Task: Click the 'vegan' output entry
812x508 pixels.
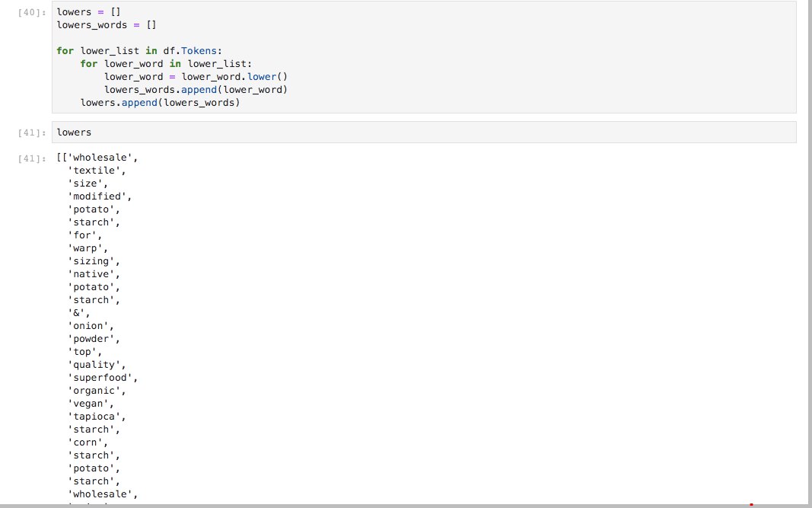Action: 91,404
